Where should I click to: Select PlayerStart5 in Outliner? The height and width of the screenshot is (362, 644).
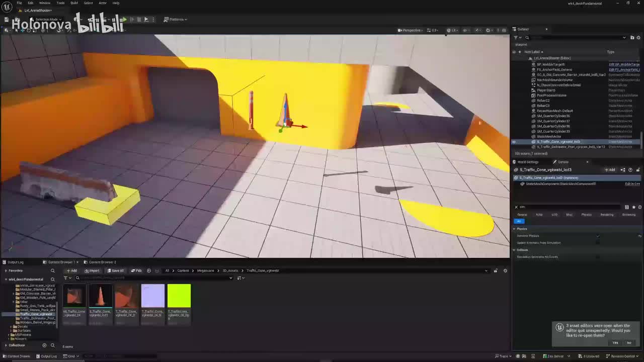click(546, 90)
